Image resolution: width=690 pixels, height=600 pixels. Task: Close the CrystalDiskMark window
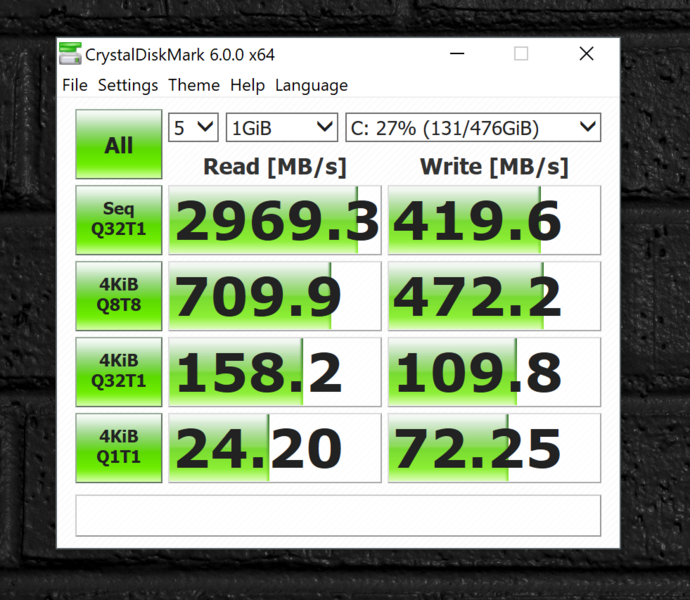tap(586, 54)
